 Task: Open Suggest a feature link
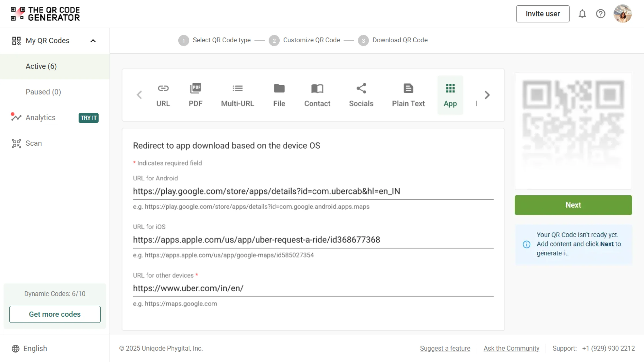(x=445, y=348)
